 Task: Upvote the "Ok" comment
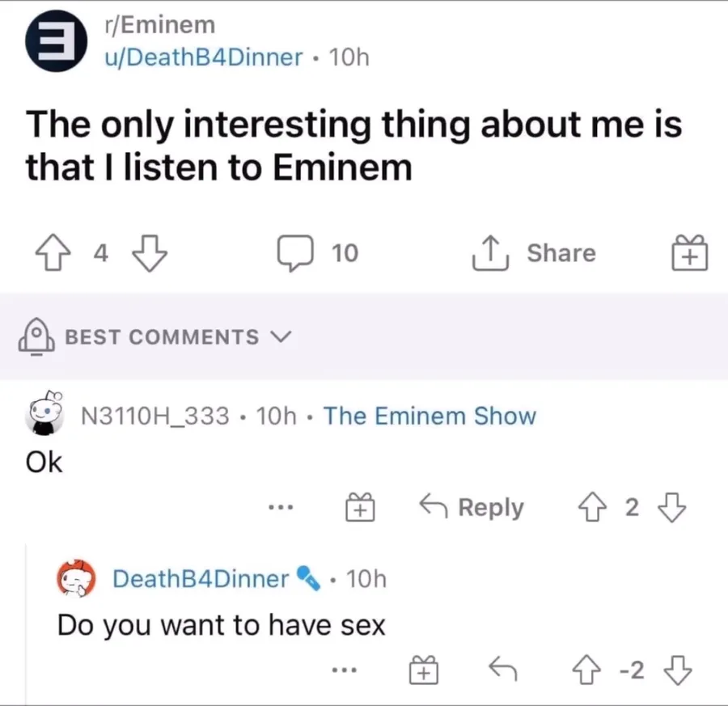point(592,508)
